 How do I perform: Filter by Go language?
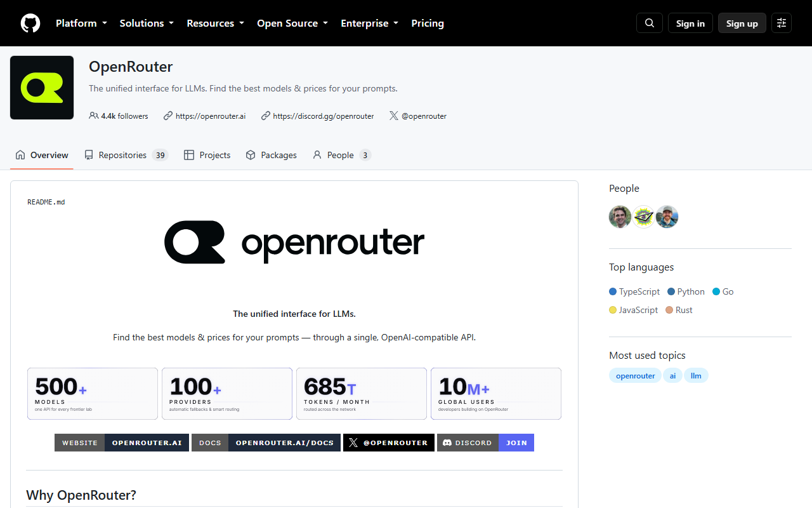click(x=723, y=291)
